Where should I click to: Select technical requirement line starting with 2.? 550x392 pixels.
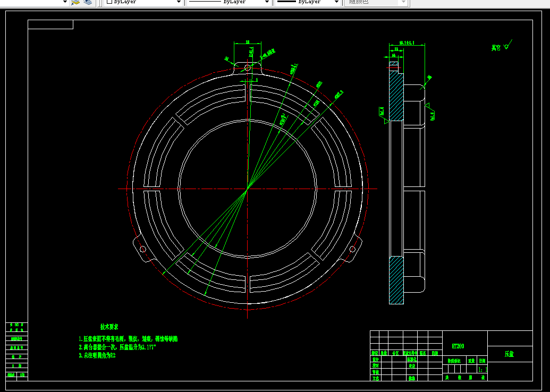pyautogui.click(x=117, y=347)
